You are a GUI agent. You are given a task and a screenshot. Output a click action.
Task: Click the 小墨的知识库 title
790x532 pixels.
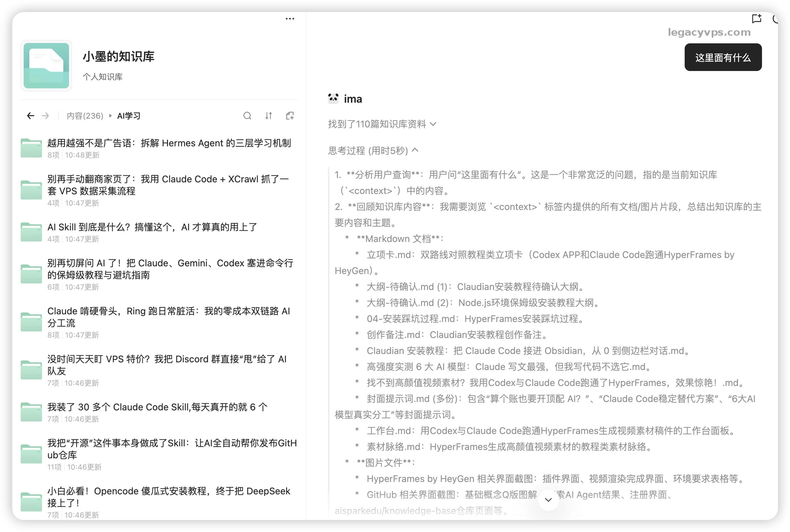coord(118,56)
